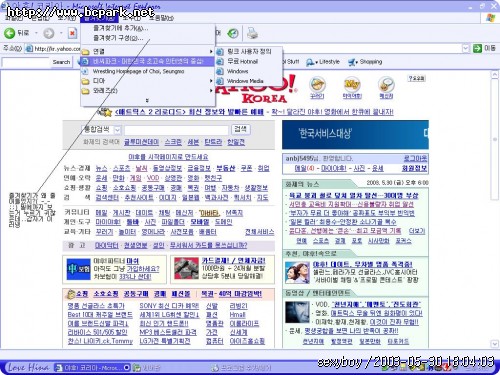The height and width of the screenshot is (375, 500).
Task: Click the yellow star icon beside promo headline
Action: tap(107, 112)
